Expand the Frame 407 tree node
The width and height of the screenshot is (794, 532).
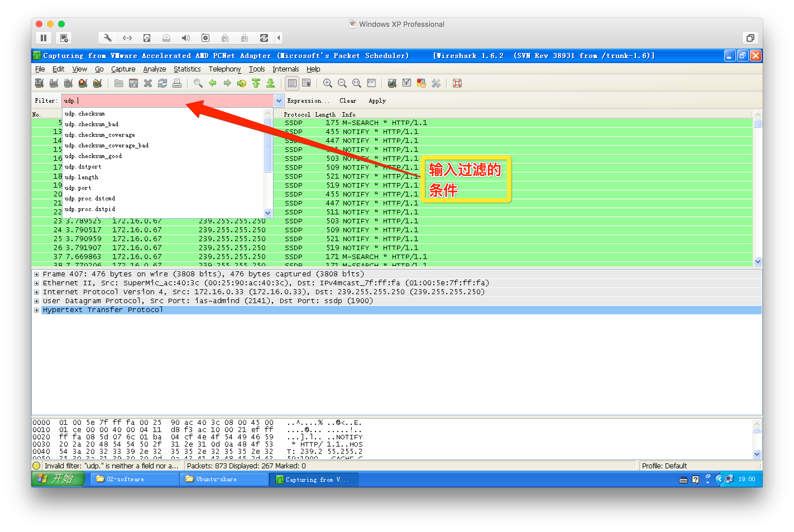click(x=37, y=274)
